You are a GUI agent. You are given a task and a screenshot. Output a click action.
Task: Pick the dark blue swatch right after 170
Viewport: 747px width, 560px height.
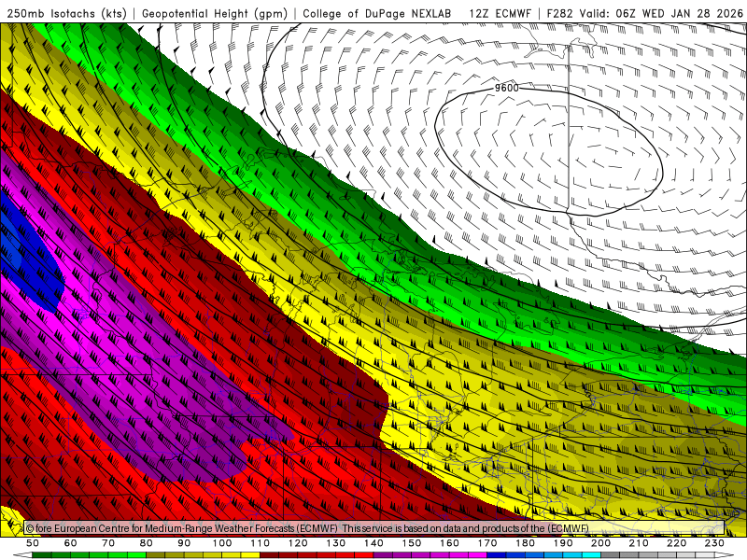click(x=497, y=555)
